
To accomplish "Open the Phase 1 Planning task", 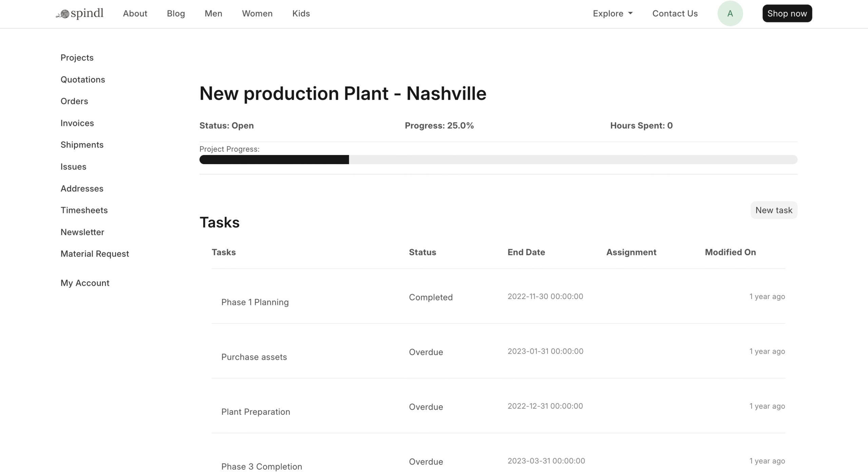I will [255, 302].
